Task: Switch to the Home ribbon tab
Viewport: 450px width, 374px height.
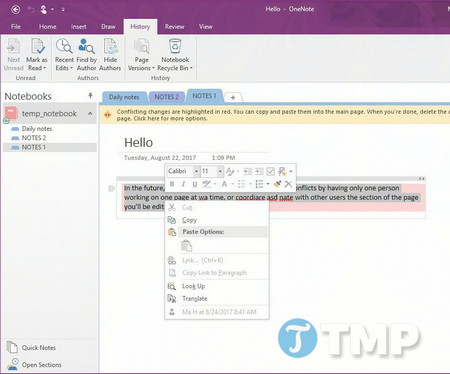Action: (48, 27)
